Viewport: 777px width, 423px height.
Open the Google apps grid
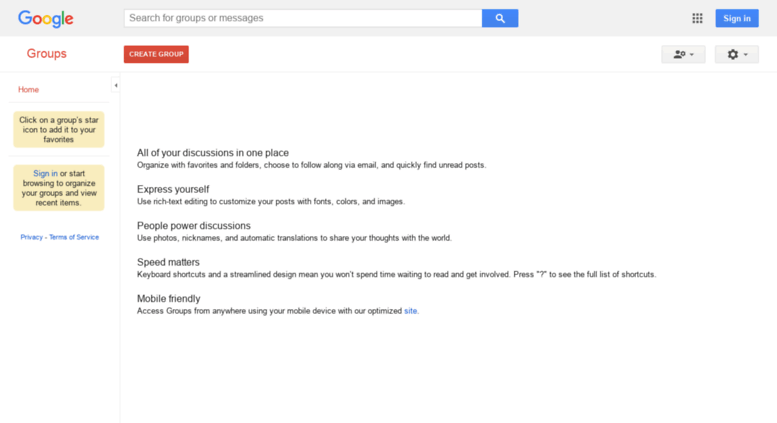click(697, 18)
